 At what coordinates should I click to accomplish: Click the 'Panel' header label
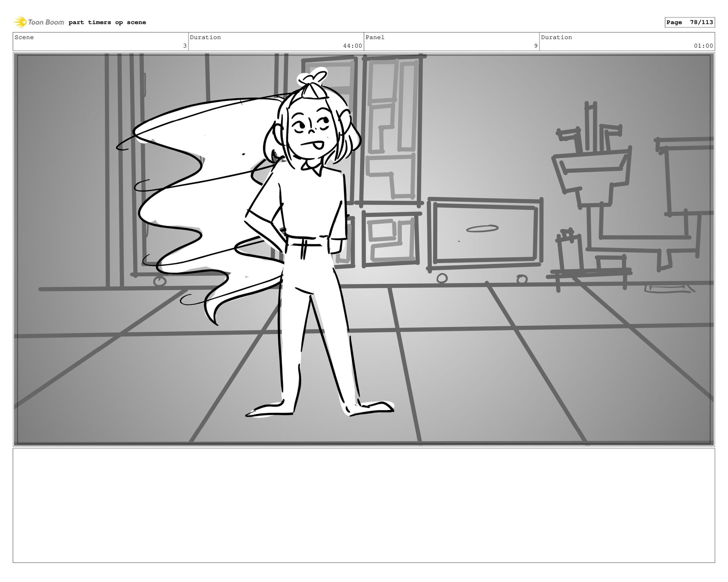375,37
